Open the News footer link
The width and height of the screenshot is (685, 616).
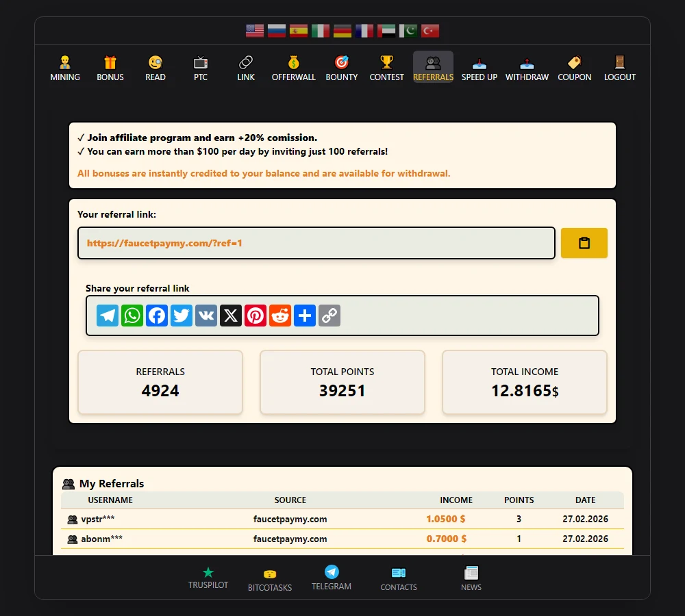click(x=471, y=579)
